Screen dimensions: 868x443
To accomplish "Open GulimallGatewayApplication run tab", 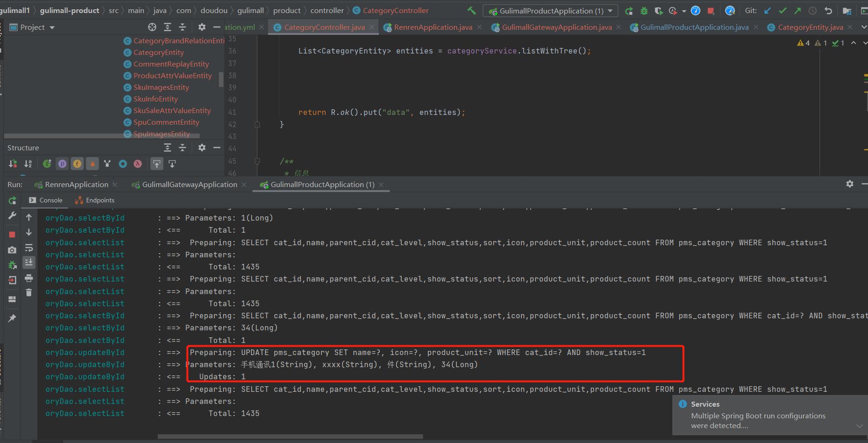I will (189, 185).
